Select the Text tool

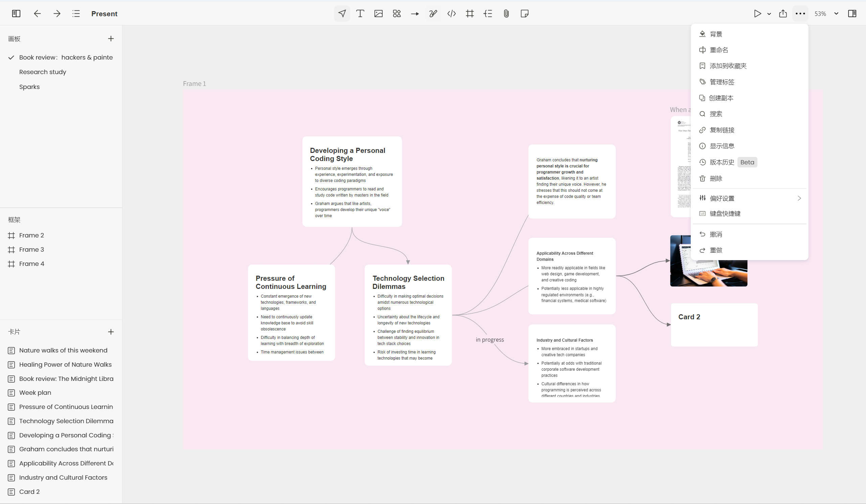[360, 14]
